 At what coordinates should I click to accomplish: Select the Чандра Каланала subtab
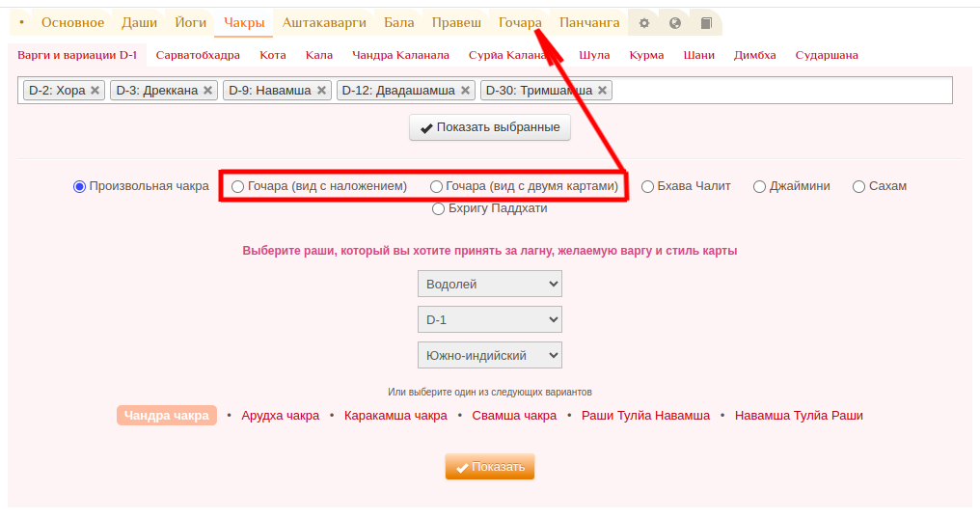click(400, 55)
